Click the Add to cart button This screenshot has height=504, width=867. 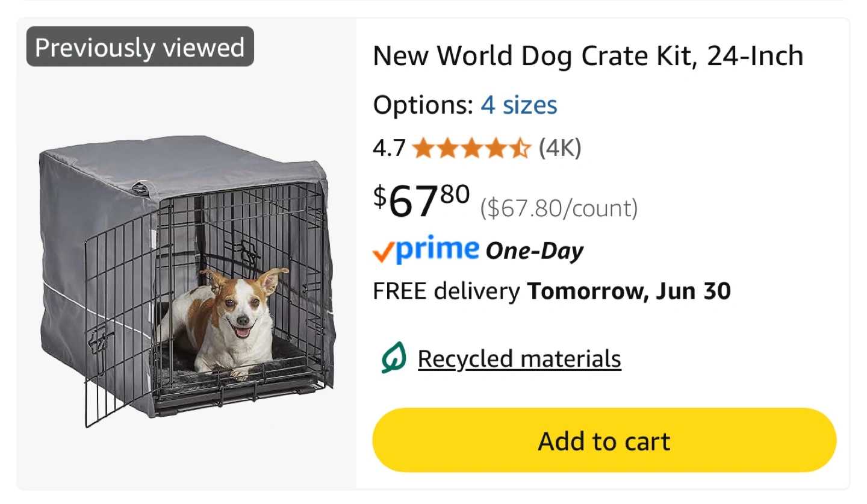tap(604, 440)
